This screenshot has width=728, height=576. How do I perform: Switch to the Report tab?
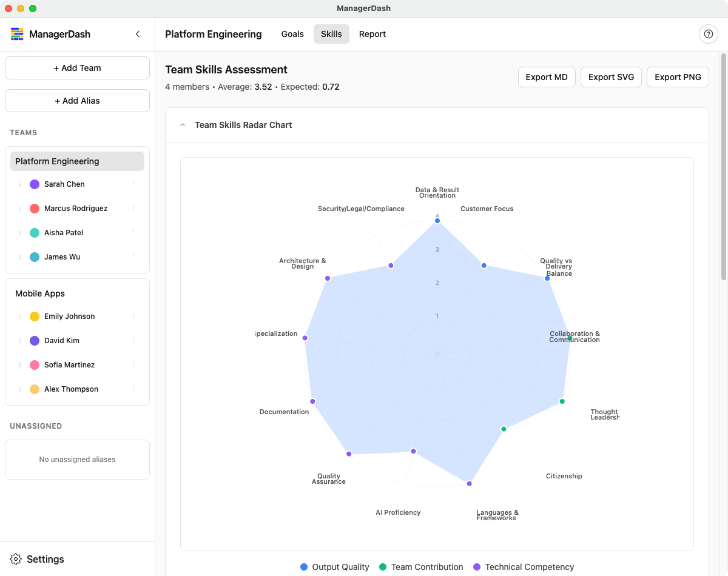pyautogui.click(x=372, y=34)
